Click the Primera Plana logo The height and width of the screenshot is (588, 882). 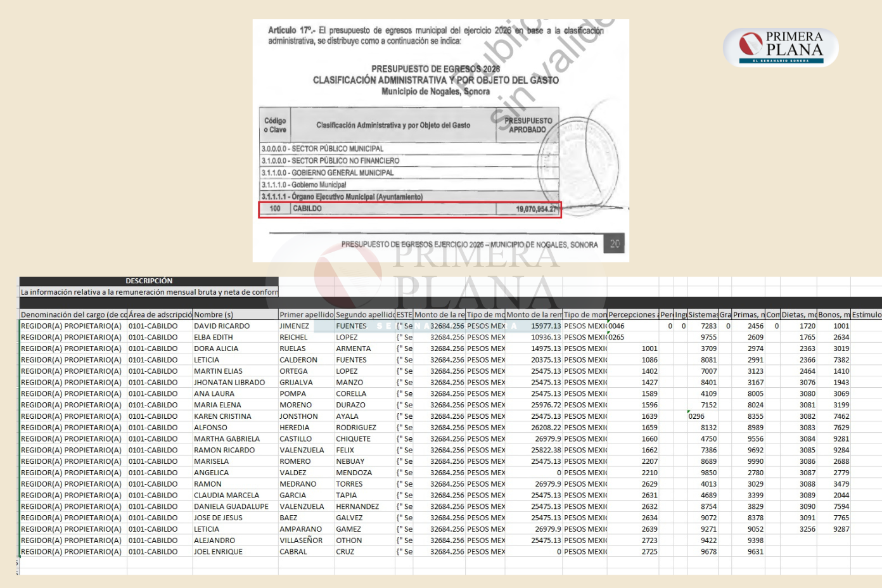pyautogui.click(x=781, y=47)
